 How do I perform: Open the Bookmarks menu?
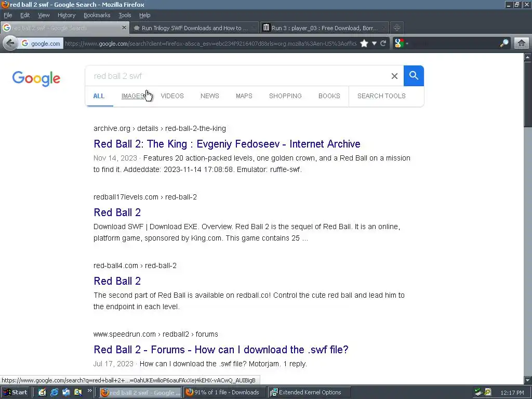(x=97, y=15)
